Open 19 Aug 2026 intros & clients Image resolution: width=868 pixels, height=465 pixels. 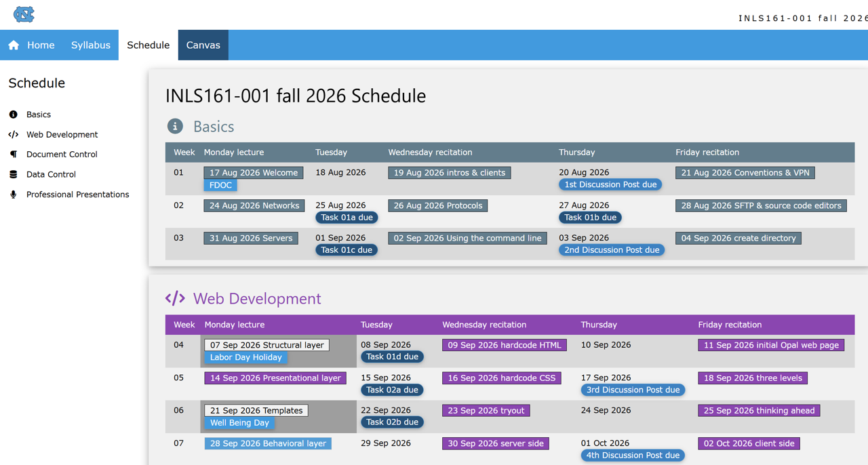coord(450,173)
